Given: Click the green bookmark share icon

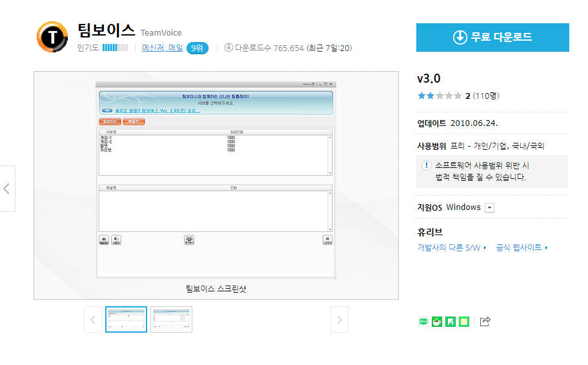Looking at the screenshot, I should coord(451,322).
